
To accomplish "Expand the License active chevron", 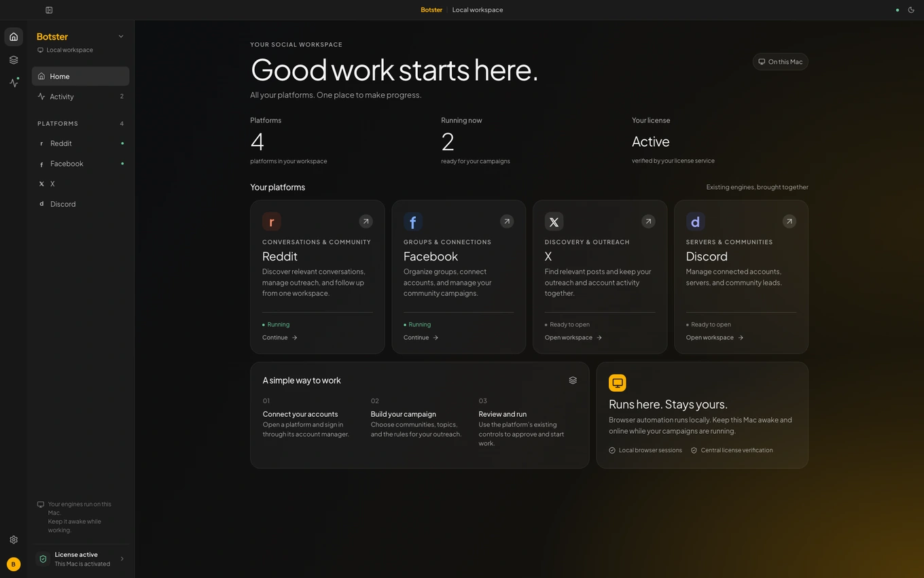I will tap(122, 559).
